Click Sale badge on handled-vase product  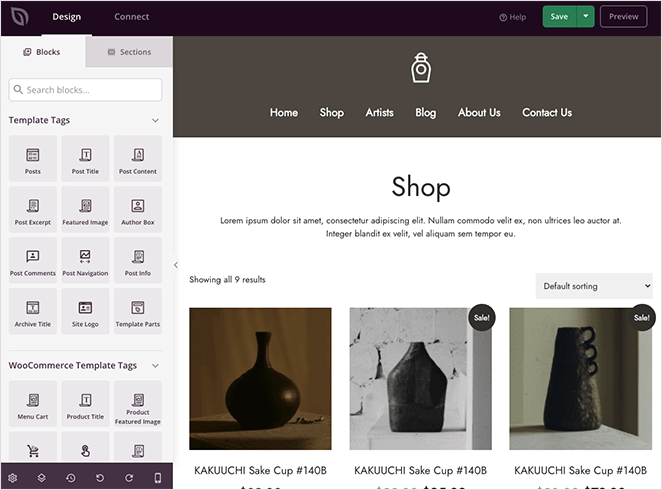tap(642, 317)
